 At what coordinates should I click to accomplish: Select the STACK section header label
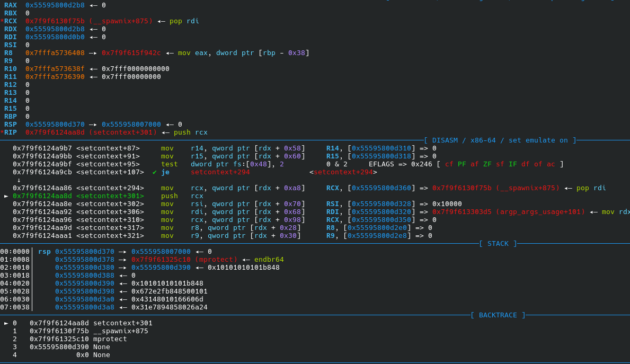coord(498,244)
